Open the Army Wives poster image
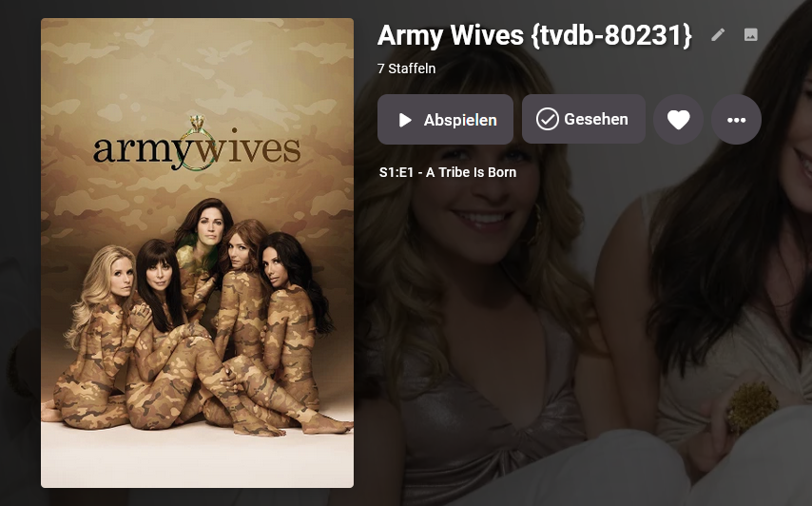The width and height of the screenshot is (812, 506). click(x=198, y=253)
